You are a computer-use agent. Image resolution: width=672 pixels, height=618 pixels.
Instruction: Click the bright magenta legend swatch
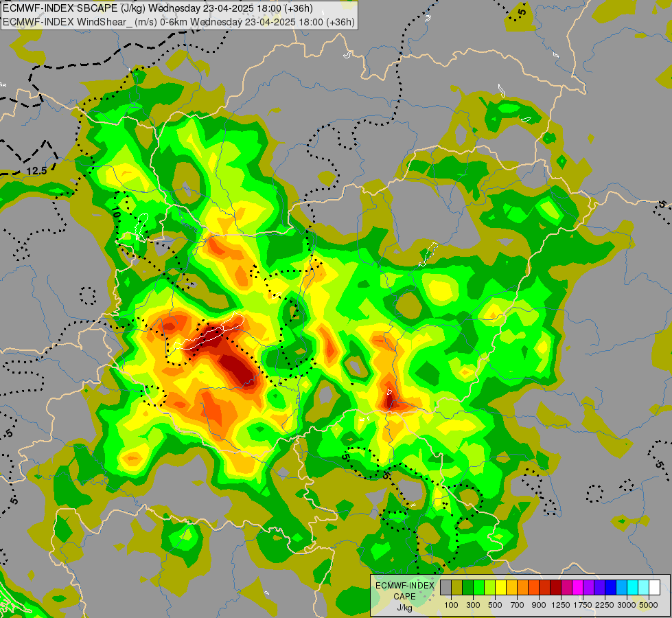(578, 587)
